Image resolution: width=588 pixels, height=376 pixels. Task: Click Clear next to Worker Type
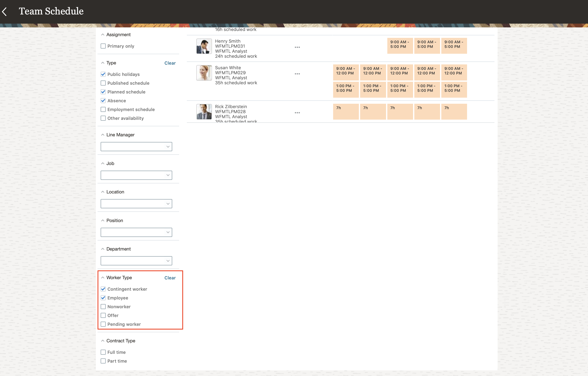(170, 278)
